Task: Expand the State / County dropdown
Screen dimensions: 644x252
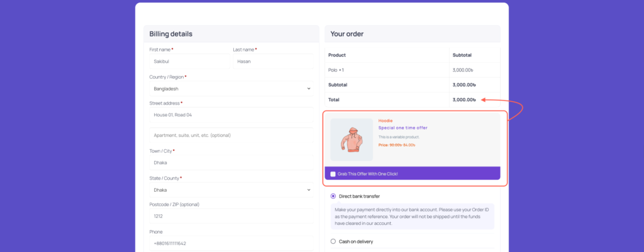Action: (x=231, y=190)
